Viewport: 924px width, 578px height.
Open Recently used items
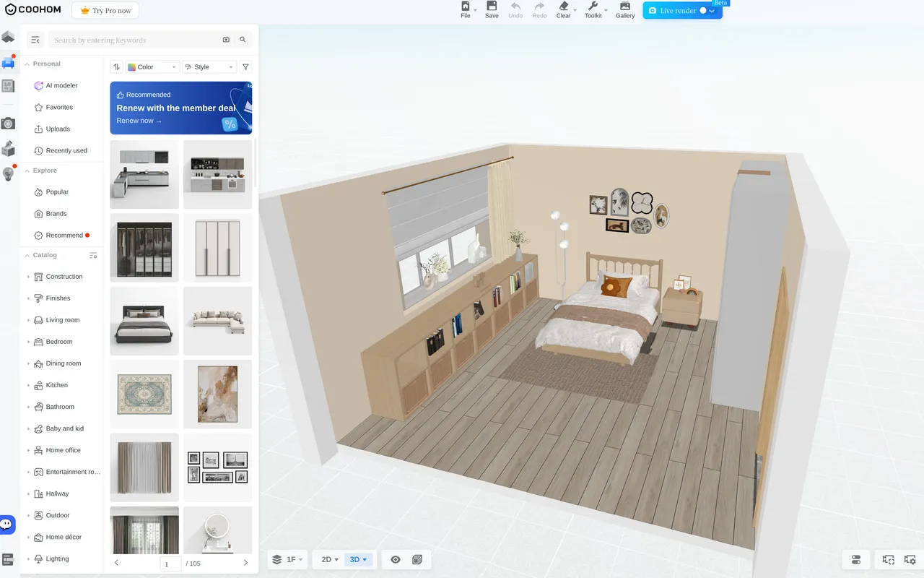point(62,150)
